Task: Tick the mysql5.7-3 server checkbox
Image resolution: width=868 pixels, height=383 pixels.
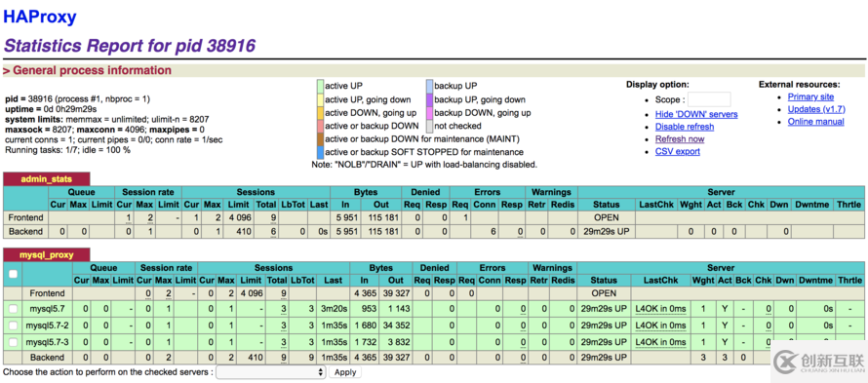Action: pyautogui.click(x=13, y=342)
